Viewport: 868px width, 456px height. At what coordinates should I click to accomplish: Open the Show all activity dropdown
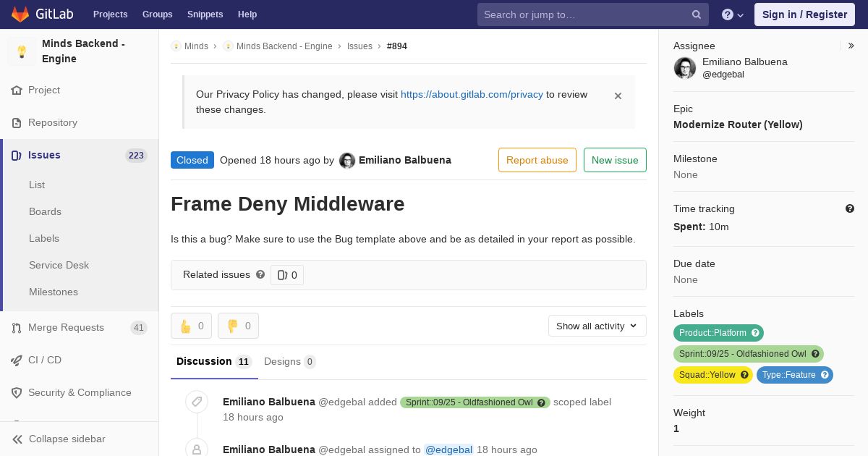(597, 326)
